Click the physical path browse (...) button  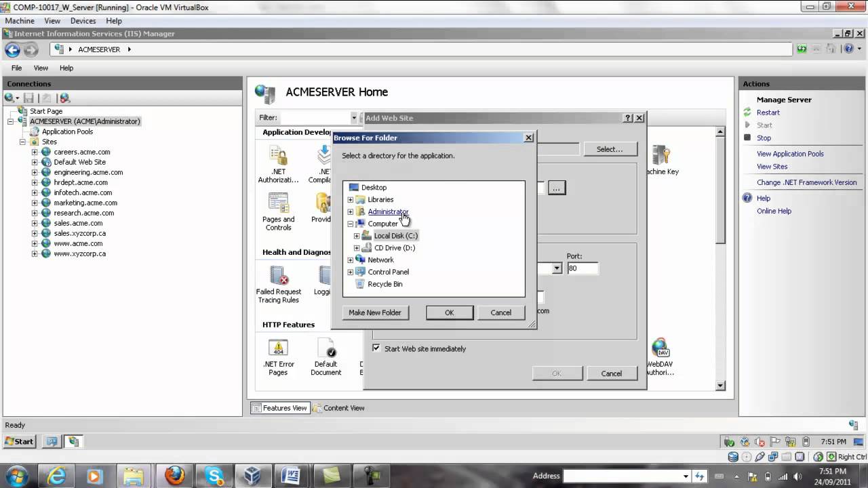click(557, 188)
